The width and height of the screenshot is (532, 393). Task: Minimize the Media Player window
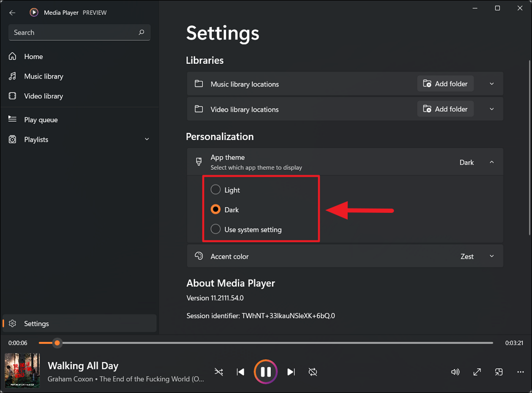(475, 8)
